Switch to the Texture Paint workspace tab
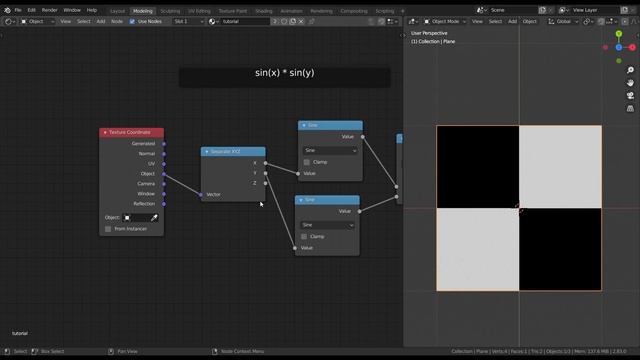 click(x=233, y=11)
